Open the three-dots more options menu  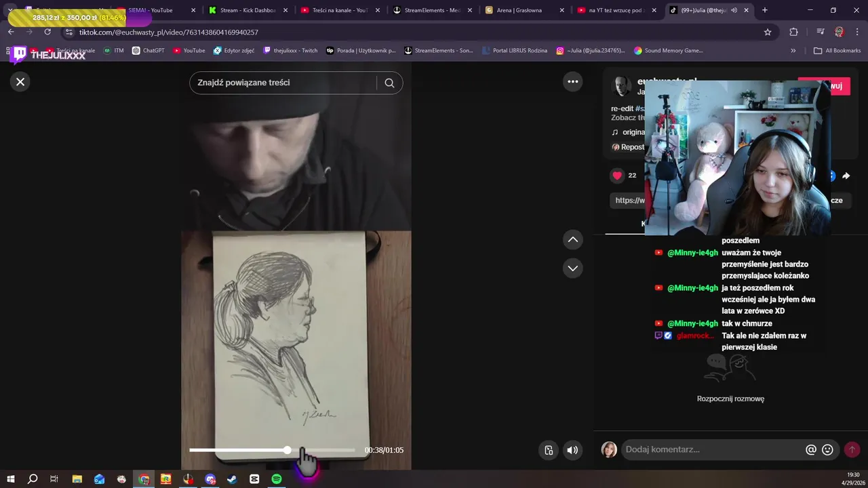pyautogui.click(x=573, y=82)
